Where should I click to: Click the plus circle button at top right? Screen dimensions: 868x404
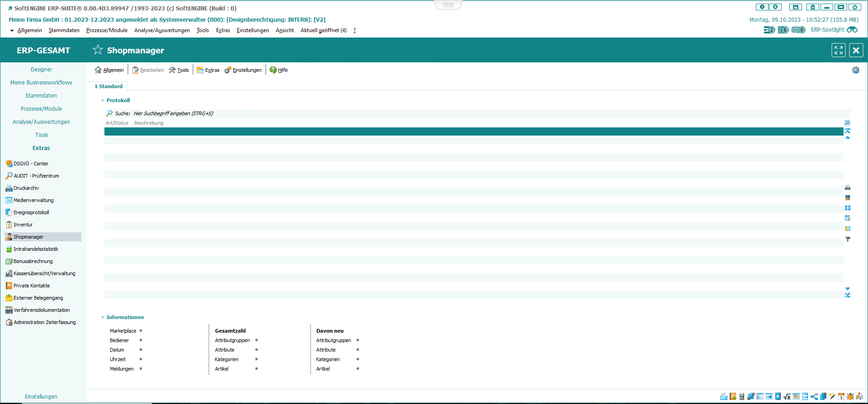(775, 7)
